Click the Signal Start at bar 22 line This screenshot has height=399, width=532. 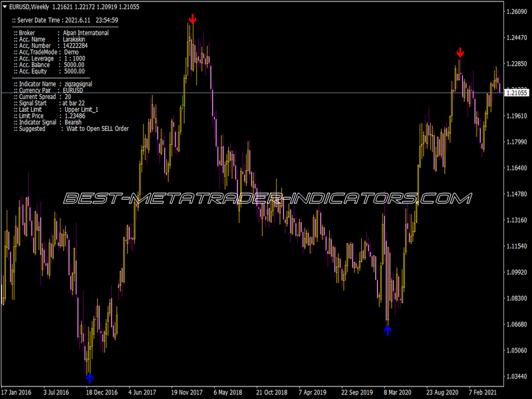tap(49, 104)
